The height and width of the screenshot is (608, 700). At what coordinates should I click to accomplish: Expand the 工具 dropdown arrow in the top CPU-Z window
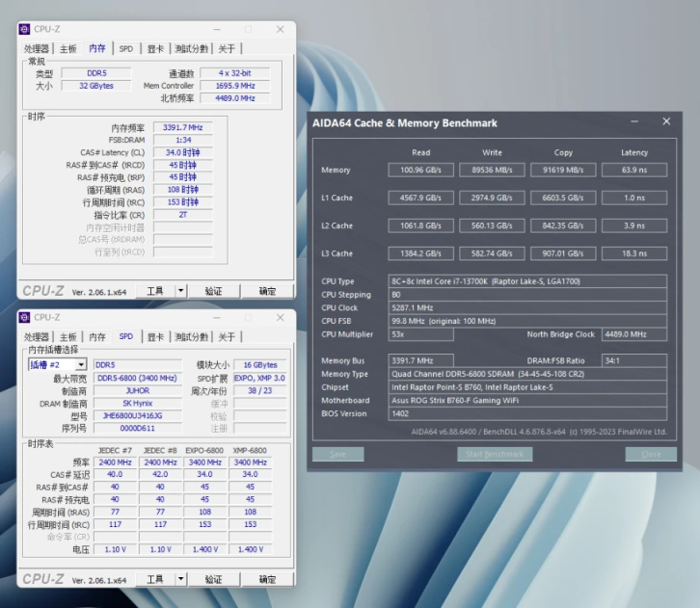point(180,290)
